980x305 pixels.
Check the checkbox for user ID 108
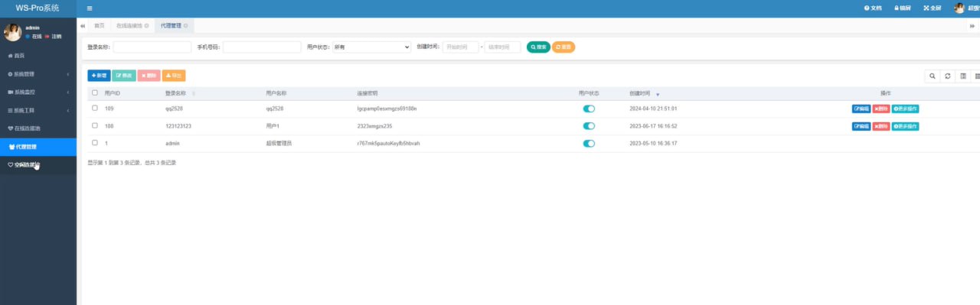coord(95,125)
